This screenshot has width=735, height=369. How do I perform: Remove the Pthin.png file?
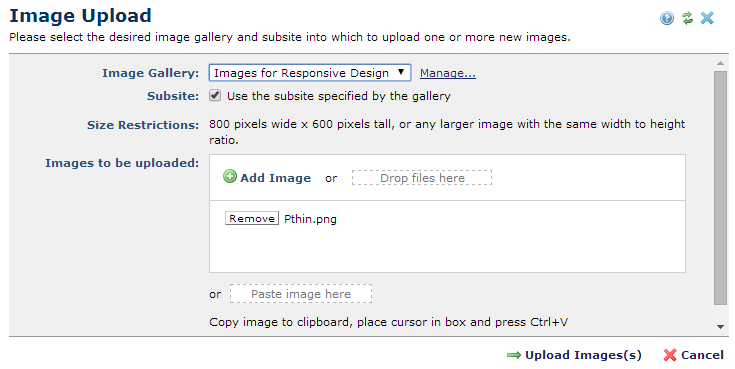(x=252, y=218)
